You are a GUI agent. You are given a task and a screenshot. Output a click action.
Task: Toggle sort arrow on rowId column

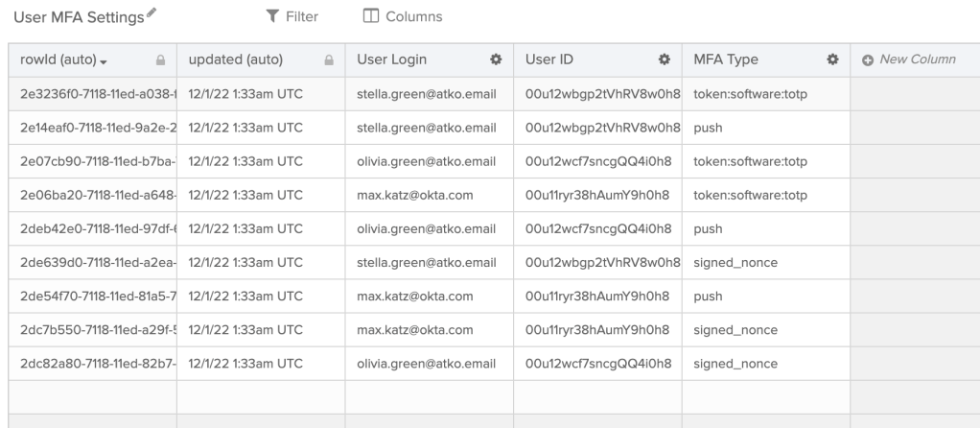(103, 60)
